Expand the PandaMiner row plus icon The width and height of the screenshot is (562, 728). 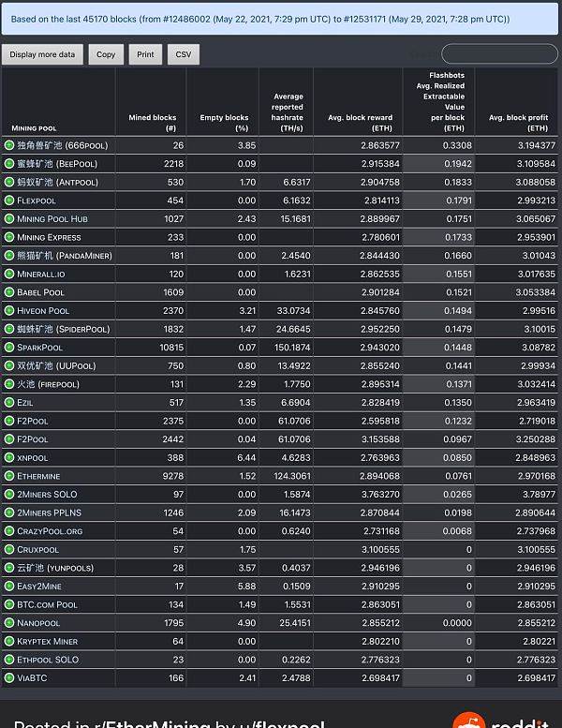9,256
